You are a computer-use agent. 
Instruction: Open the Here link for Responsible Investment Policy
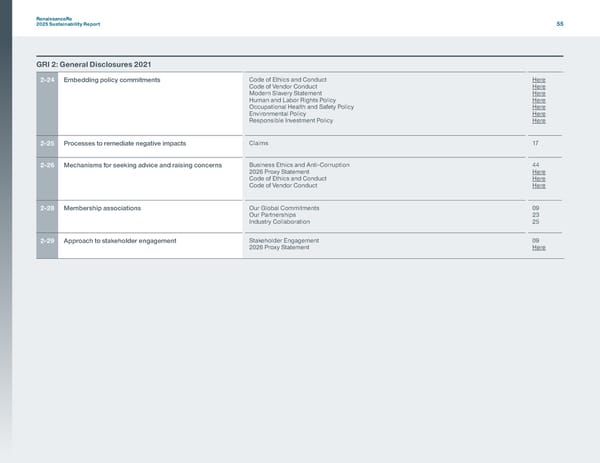click(538, 121)
